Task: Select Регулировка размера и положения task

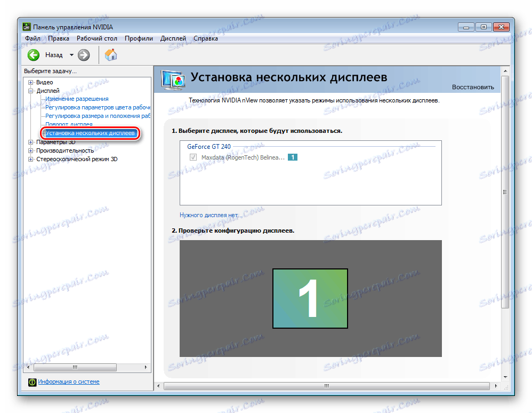Action: (98, 116)
